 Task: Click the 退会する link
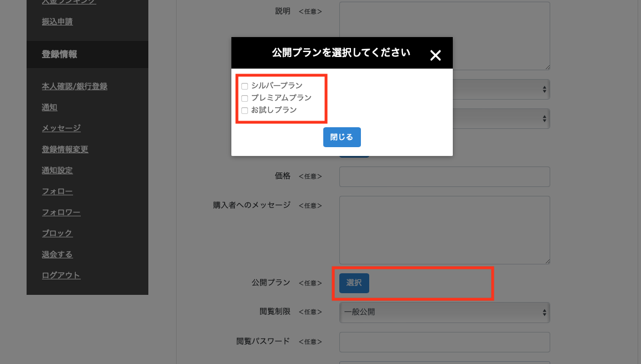(x=57, y=254)
